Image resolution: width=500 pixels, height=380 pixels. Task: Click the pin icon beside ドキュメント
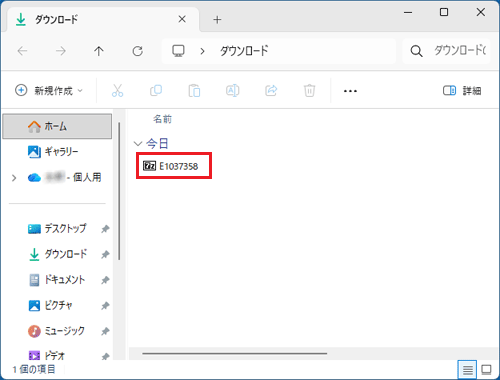tap(105, 280)
